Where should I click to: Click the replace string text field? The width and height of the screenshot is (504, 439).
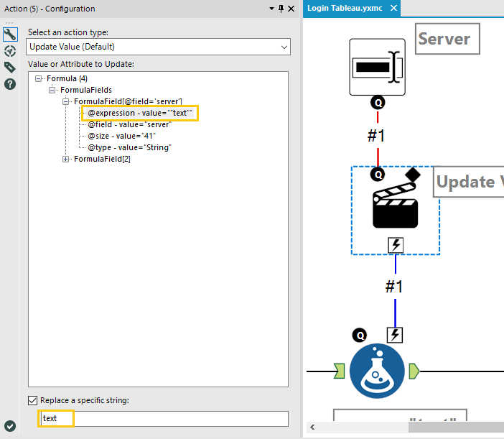[163, 418]
